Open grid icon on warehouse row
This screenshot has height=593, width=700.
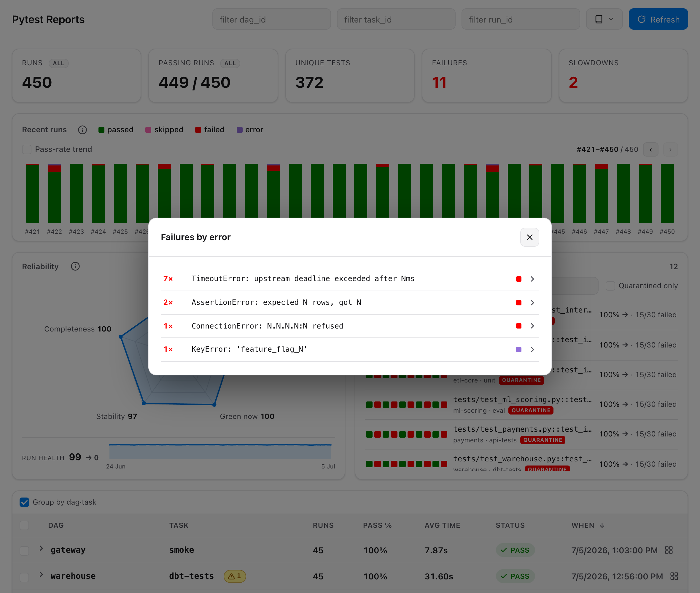[x=674, y=576]
